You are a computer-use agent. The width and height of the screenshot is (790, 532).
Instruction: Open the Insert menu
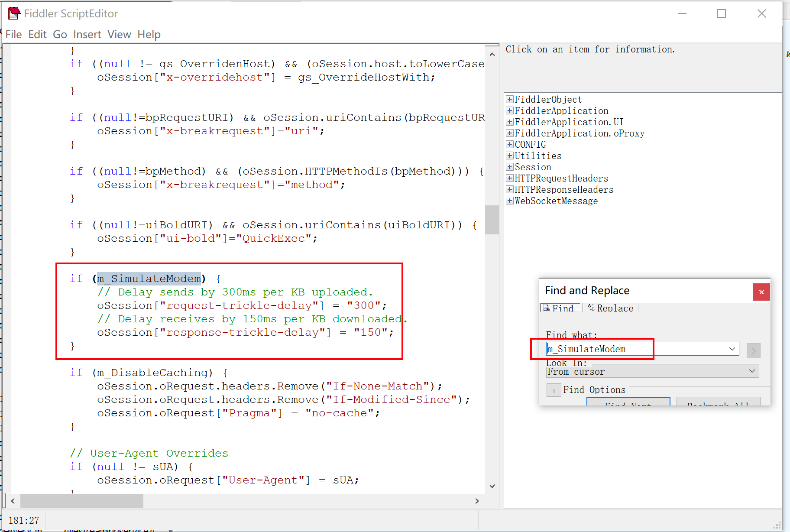[x=87, y=34]
